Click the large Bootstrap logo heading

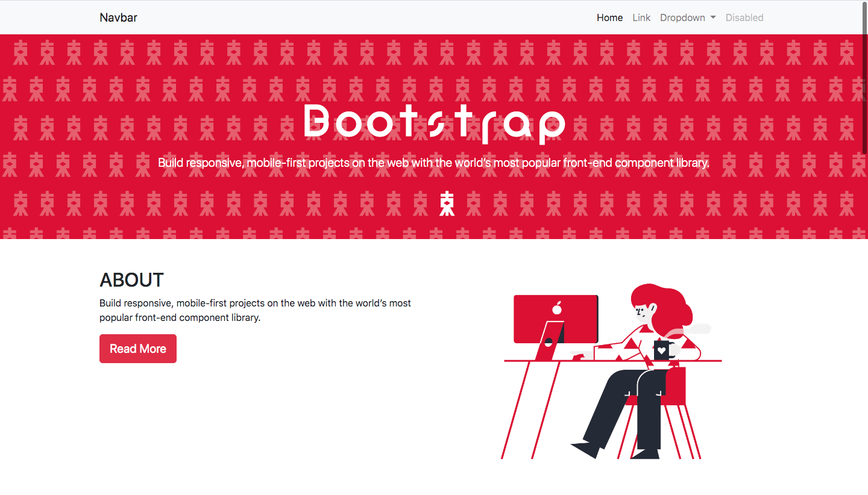pos(434,123)
